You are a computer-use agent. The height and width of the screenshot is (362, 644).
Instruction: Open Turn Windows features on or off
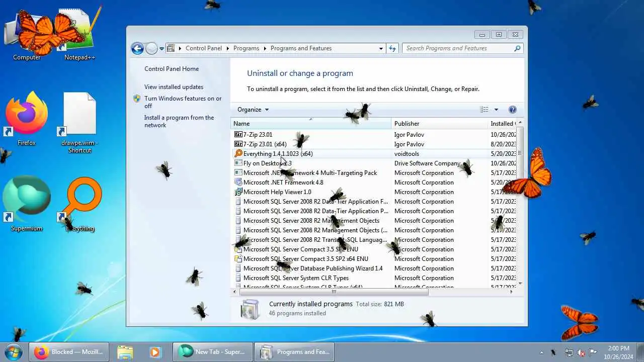[x=183, y=102]
